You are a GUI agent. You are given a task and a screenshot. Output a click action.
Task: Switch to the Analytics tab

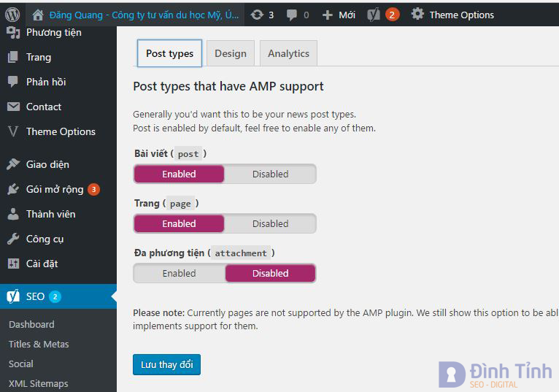click(288, 53)
